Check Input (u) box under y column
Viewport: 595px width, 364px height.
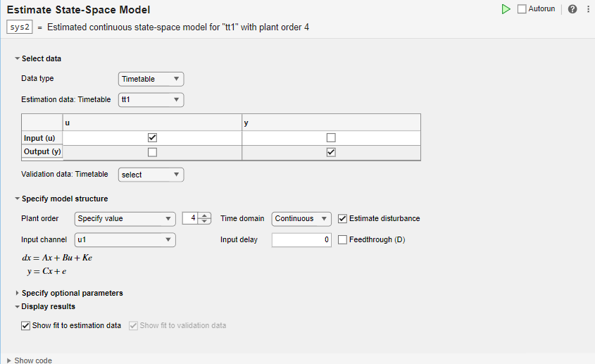pos(331,137)
